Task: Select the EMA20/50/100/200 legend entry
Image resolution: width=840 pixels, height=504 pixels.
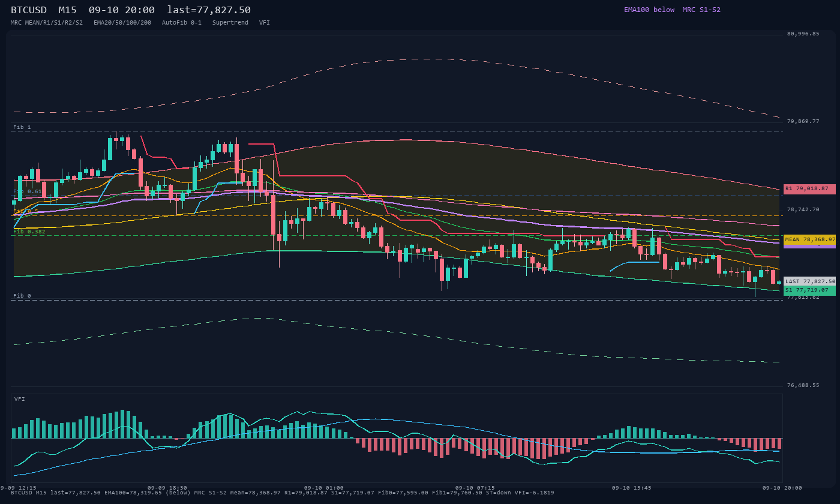Action: (122, 22)
